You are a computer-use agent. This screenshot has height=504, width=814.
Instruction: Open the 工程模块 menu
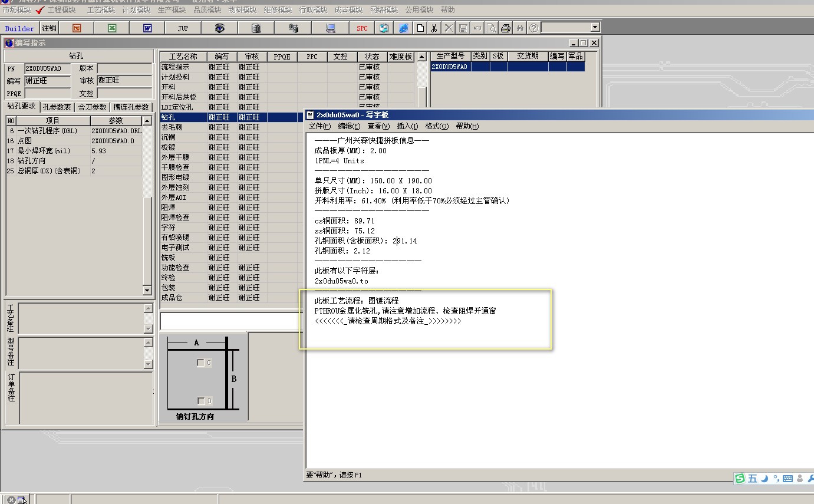(x=61, y=10)
